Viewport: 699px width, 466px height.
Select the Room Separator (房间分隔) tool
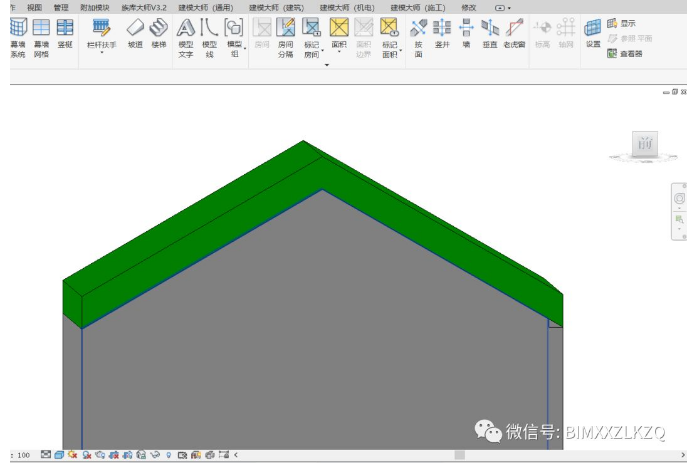pos(286,34)
